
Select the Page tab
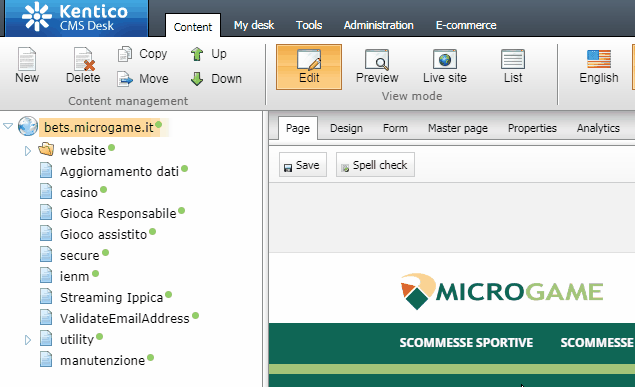click(298, 128)
